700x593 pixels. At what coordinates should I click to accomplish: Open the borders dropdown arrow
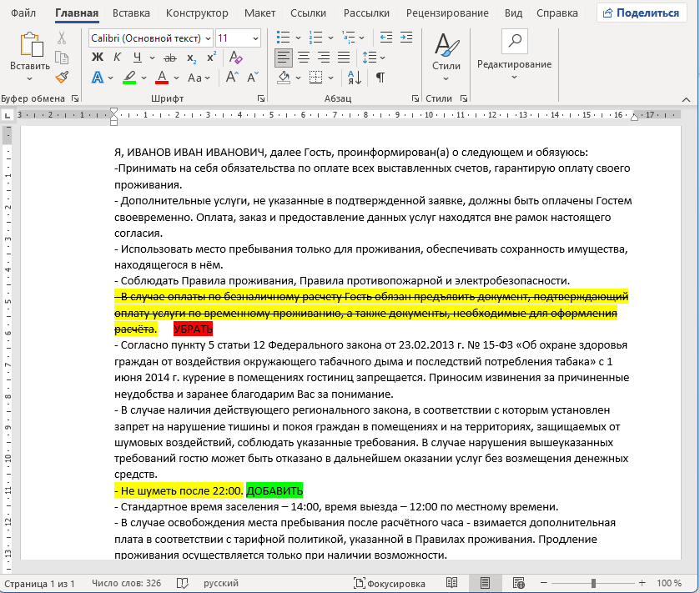[330, 78]
